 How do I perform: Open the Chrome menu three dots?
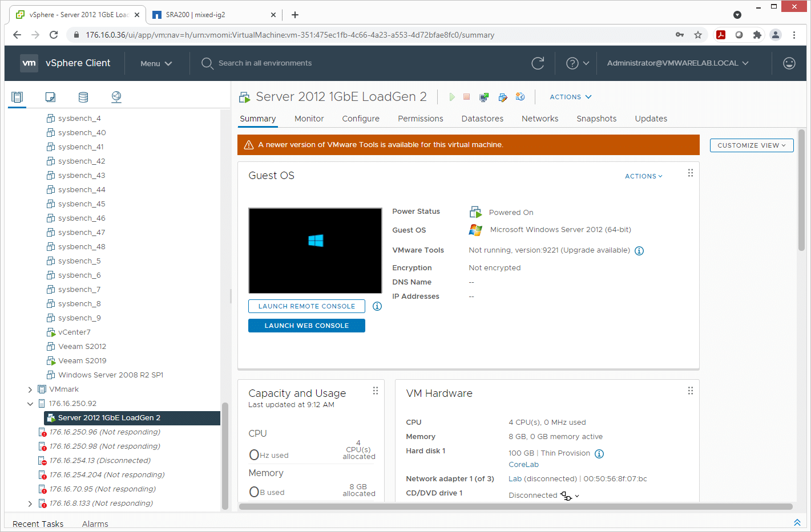click(x=794, y=35)
